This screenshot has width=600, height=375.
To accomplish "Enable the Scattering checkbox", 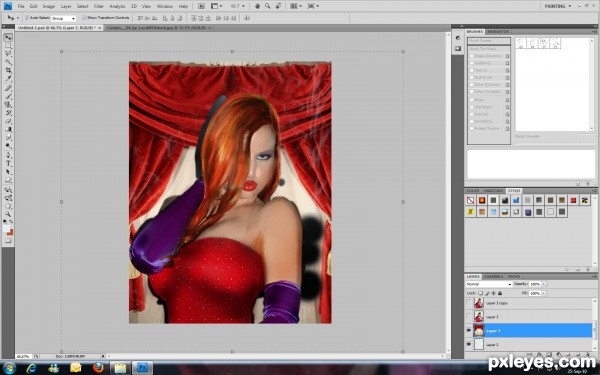I will (472, 63).
